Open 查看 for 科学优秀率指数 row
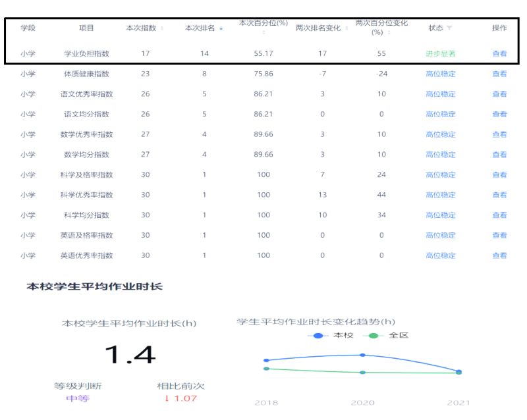The width and height of the screenshot is (527, 420). tap(499, 195)
